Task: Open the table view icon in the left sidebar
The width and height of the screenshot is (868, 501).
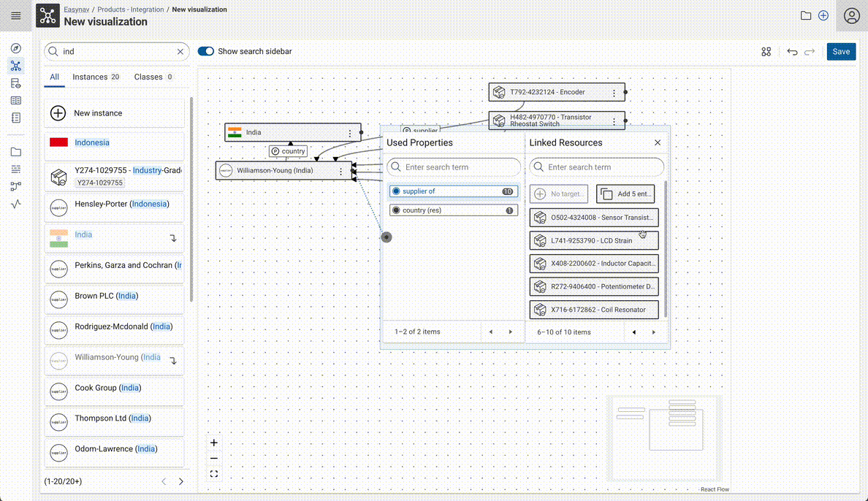Action: coord(15,101)
